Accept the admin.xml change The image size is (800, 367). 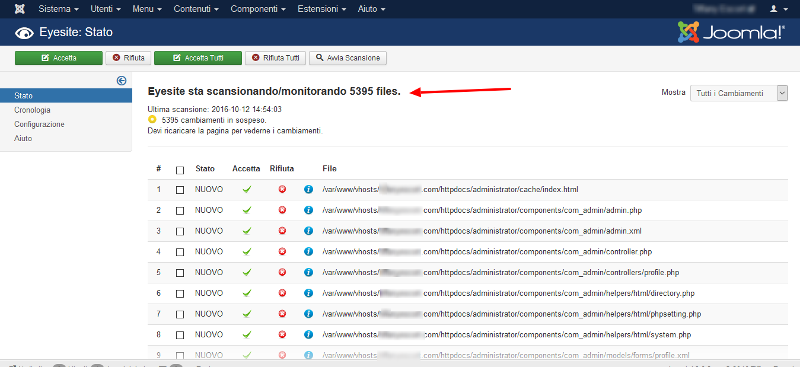(247, 231)
